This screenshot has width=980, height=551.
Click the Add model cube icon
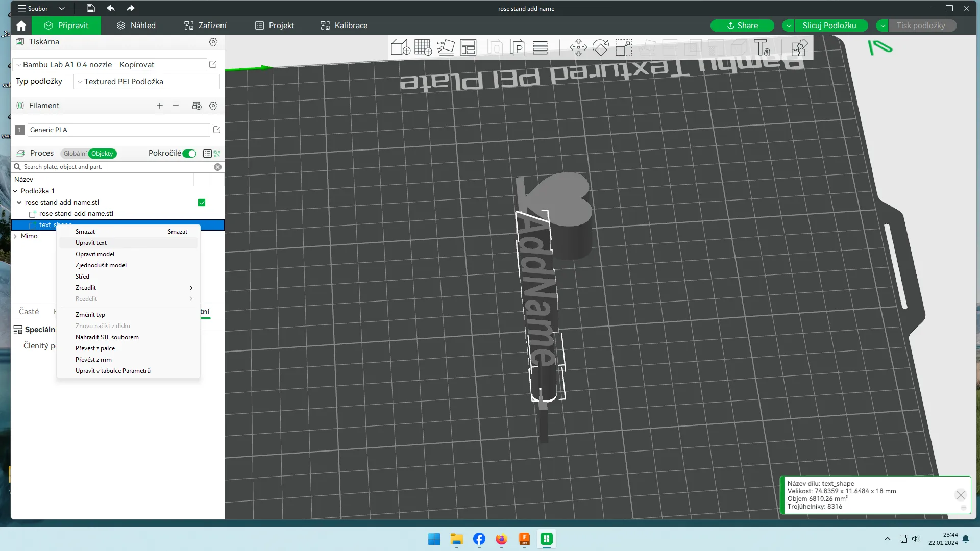(401, 47)
